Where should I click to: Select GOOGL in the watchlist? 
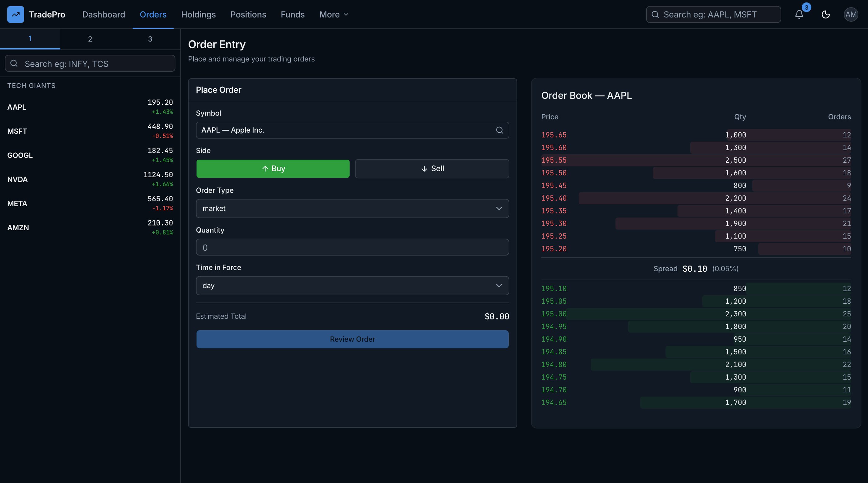click(x=90, y=155)
